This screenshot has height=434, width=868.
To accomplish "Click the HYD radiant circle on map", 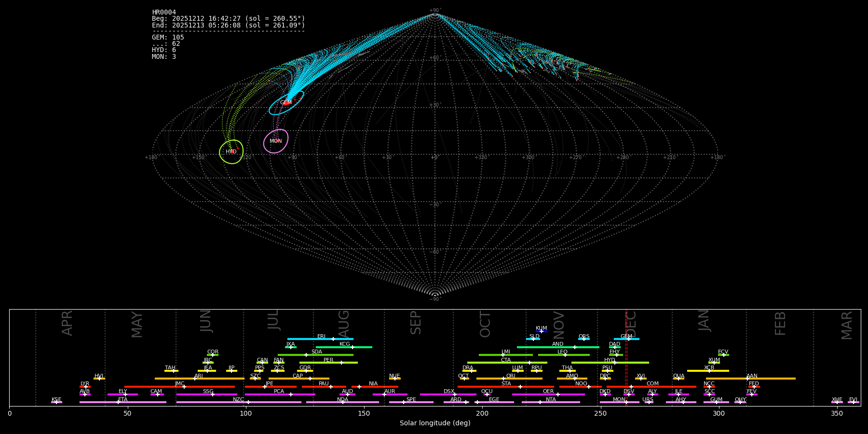I will (x=231, y=152).
